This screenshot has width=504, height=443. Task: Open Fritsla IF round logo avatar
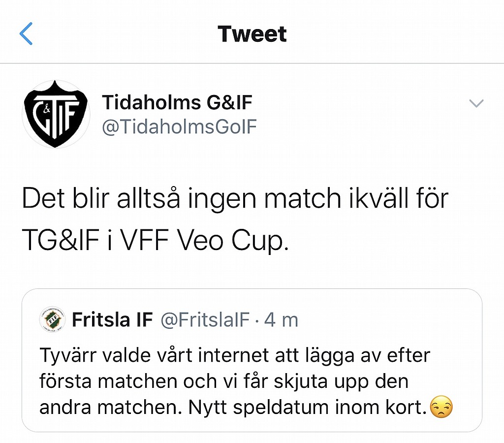[x=52, y=319]
